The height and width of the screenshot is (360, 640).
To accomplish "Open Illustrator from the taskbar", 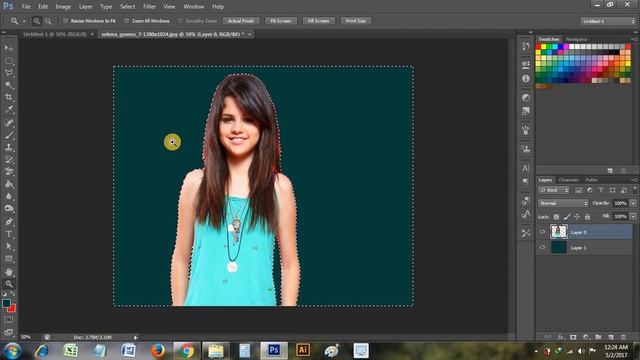I will (x=303, y=350).
